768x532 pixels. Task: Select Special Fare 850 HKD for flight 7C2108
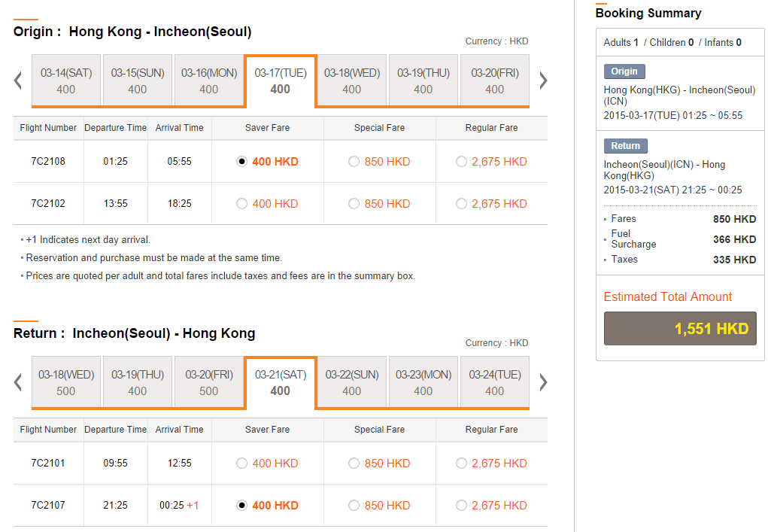coord(354,162)
